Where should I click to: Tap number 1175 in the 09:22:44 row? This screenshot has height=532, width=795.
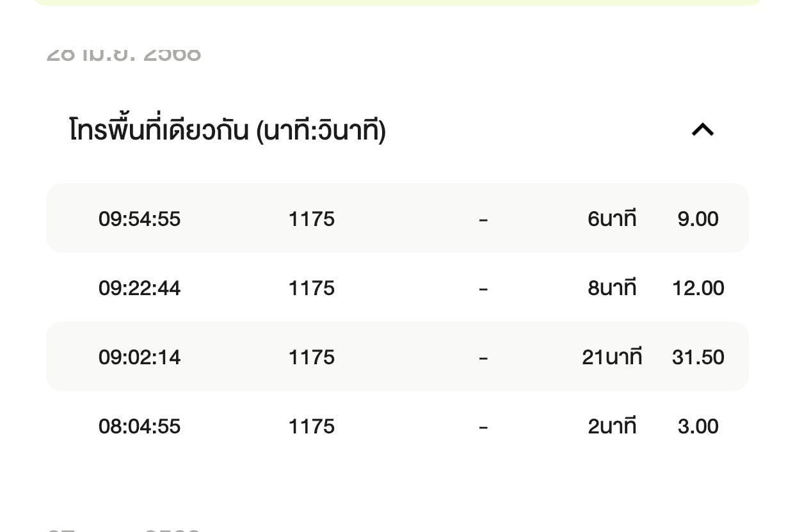(x=312, y=288)
